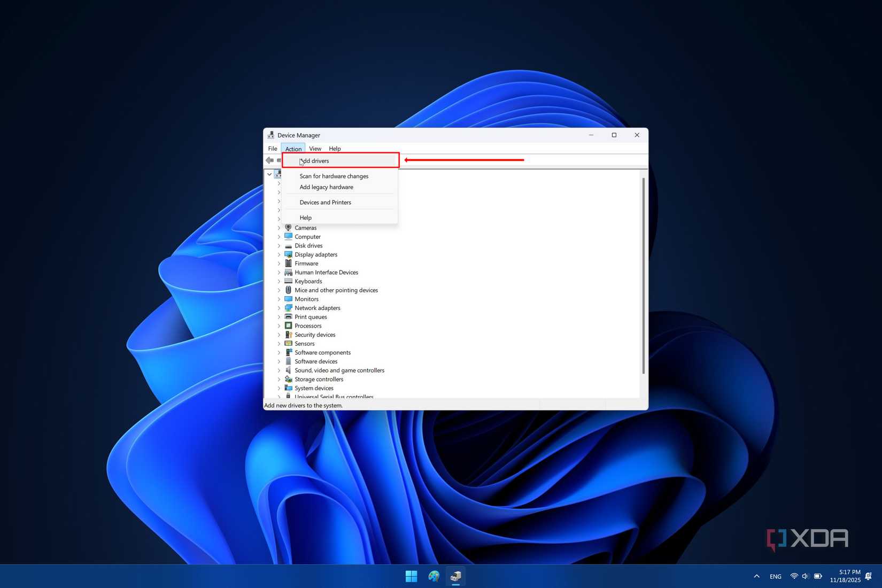Choose Add drivers from Action menu
The image size is (882, 588).
(x=341, y=161)
